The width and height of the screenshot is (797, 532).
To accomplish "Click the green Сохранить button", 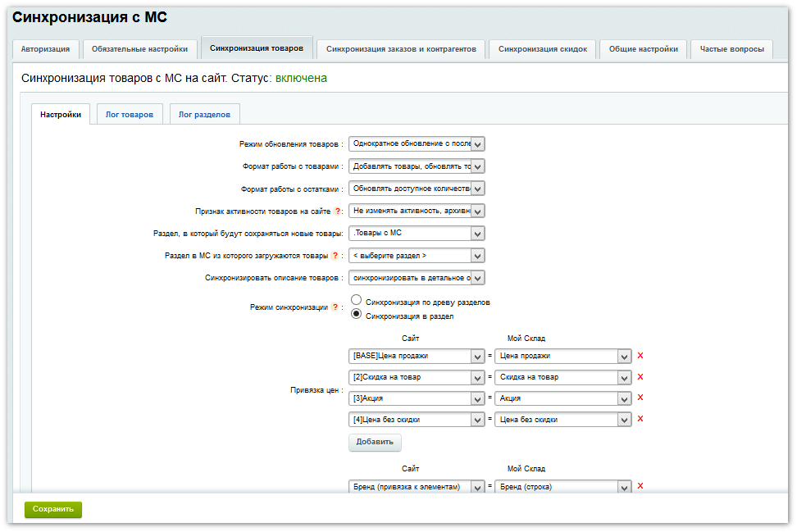I will pyautogui.click(x=53, y=509).
